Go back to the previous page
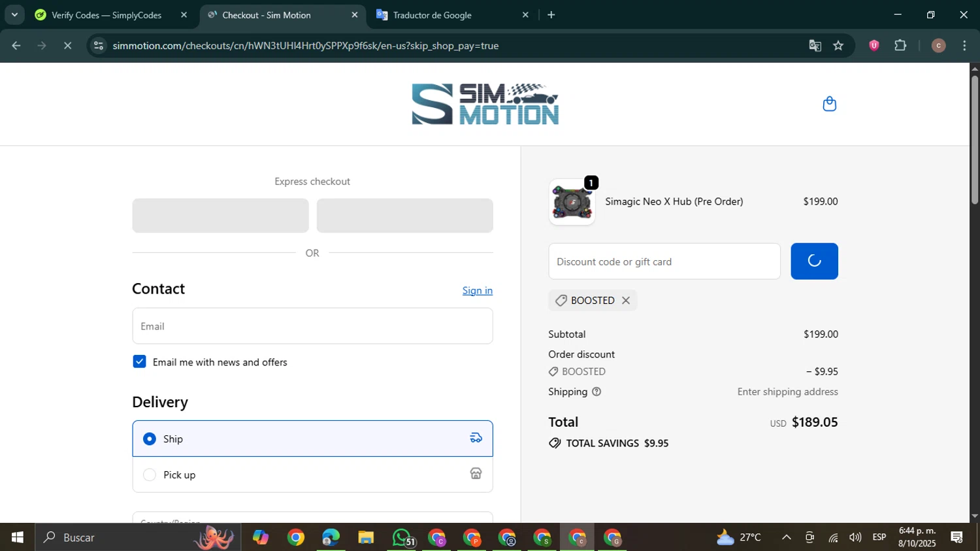Image resolution: width=980 pixels, height=551 pixels. click(16, 46)
